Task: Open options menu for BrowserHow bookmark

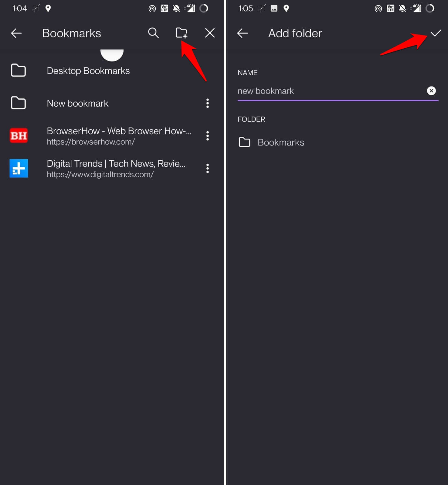Action: point(208,136)
